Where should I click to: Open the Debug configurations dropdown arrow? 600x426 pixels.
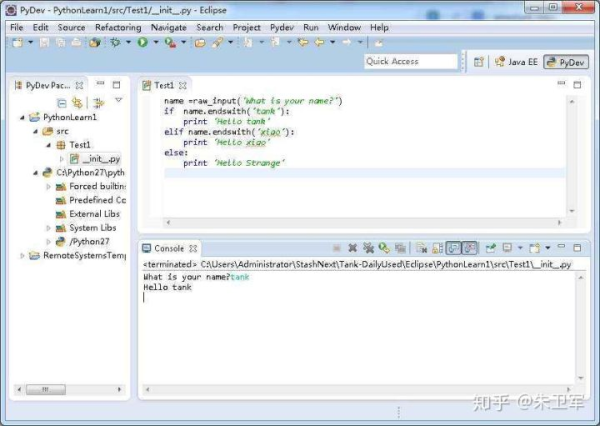[128, 42]
